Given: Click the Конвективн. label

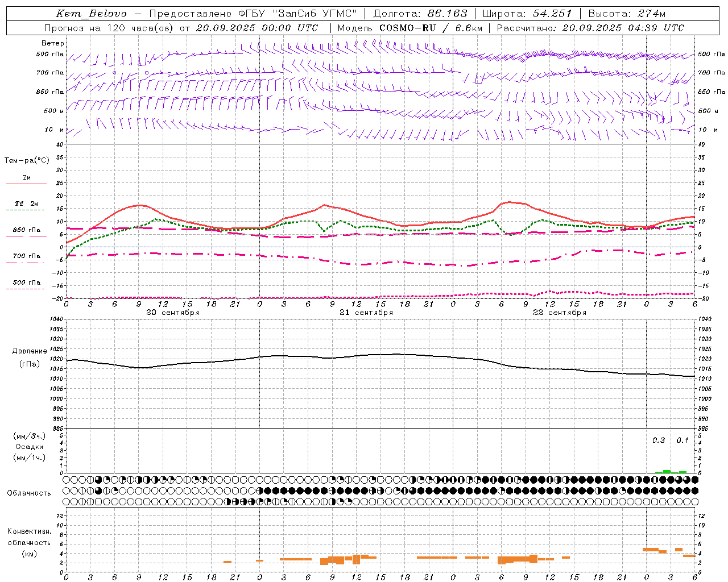Looking at the screenshot, I should pyautogui.click(x=29, y=531).
